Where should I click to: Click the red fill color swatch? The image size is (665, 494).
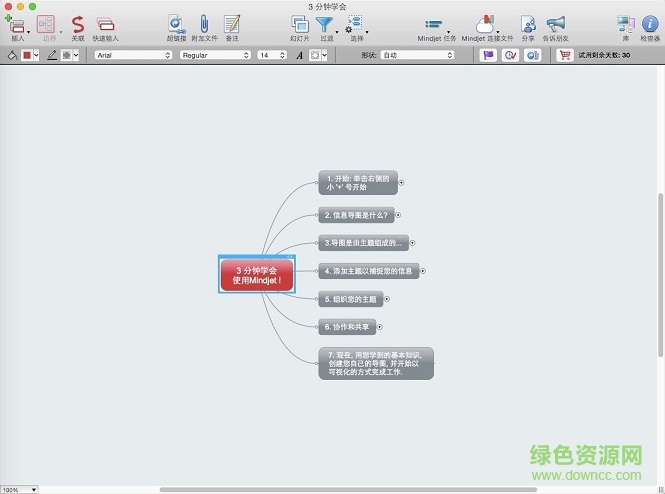[27, 55]
